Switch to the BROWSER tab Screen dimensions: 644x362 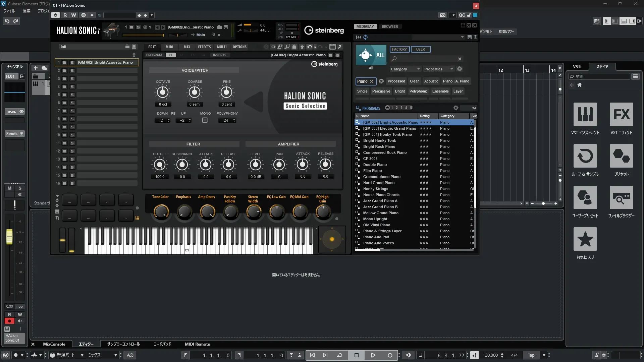pyautogui.click(x=390, y=26)
